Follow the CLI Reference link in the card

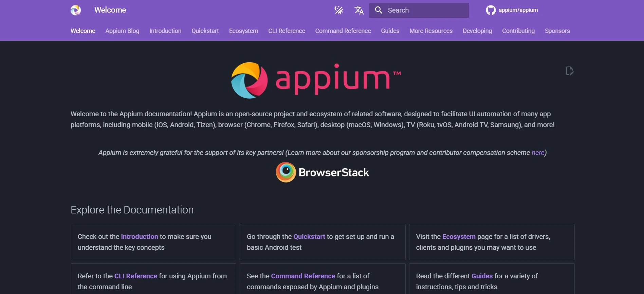pos(136,276)
